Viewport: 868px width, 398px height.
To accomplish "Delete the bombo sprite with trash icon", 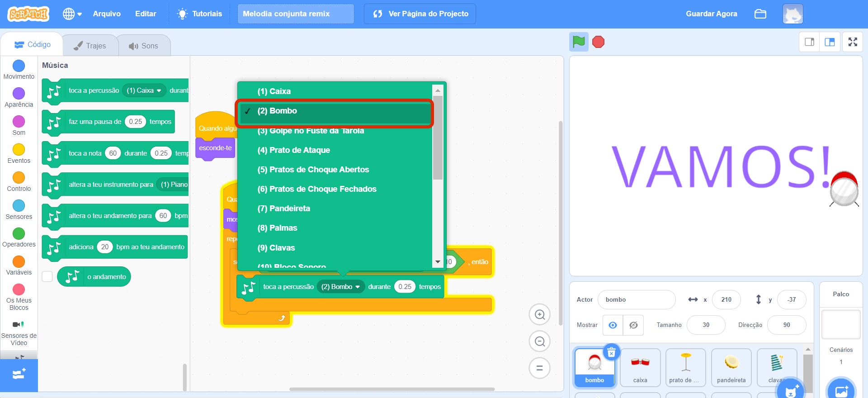I will click(611, 353).
